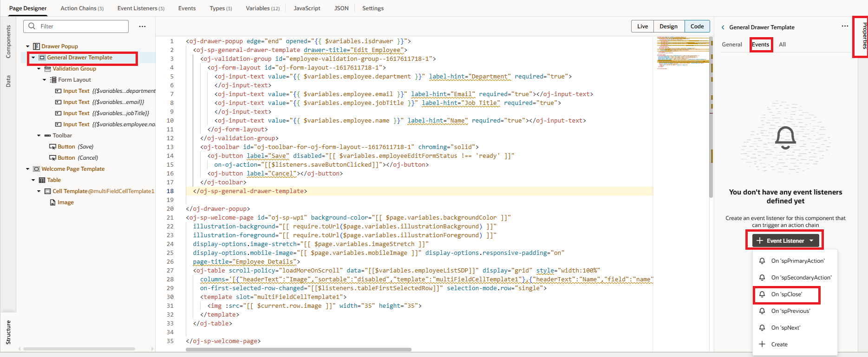Screen dimensions: 868x357
Task: Click the Image node icon in tree
Action: coord(53,202)
